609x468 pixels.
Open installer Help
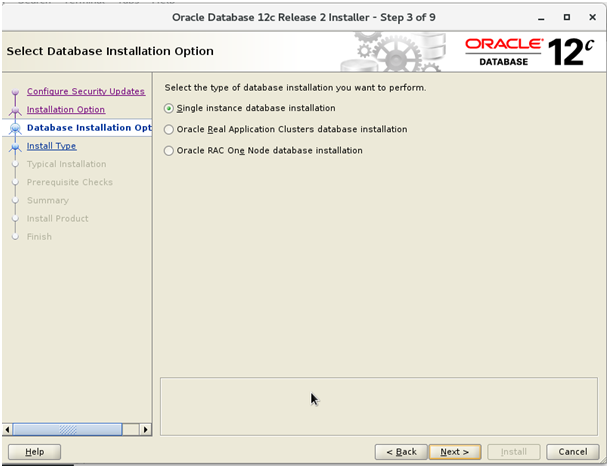tap(34, 452)
